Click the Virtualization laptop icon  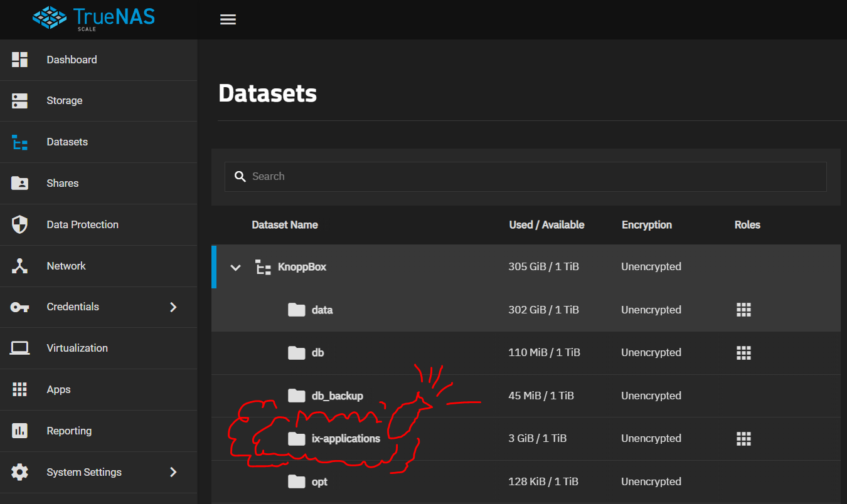(x=20, y=348)
